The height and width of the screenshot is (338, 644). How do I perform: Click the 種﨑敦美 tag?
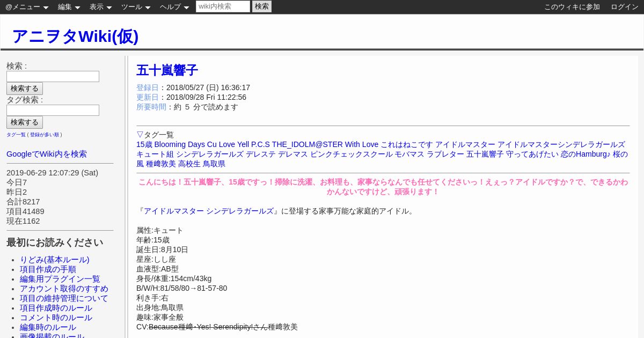(161, 164)
